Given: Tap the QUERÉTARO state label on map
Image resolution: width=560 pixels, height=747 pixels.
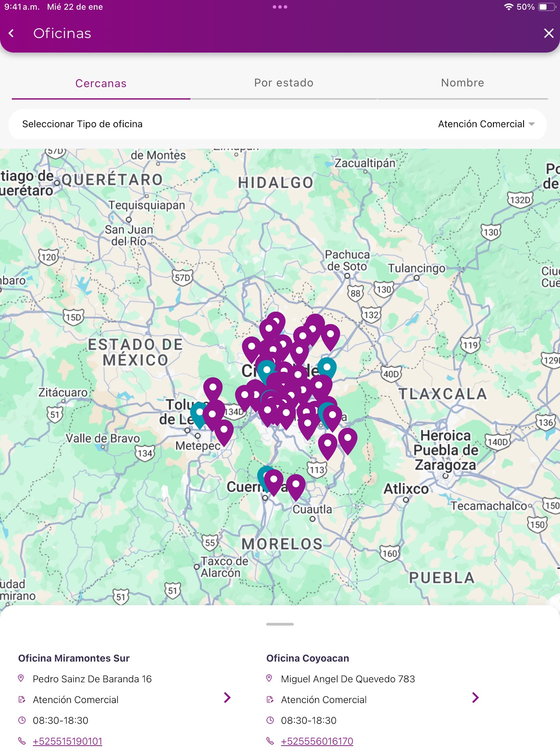Looking at the screenshot, I should [112, 180].
